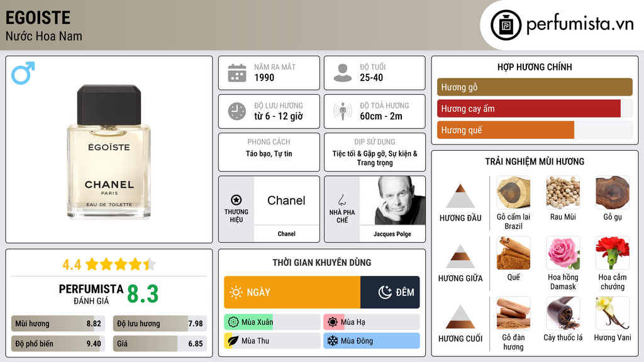
Task: Select the Đêm moon time segment
Action: 390,292
